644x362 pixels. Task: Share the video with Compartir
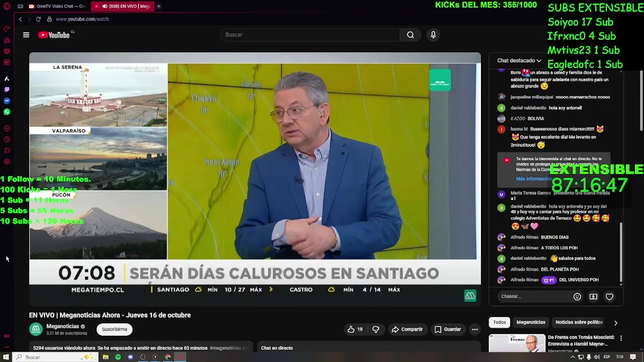pyautogui.click(x=407, y=329)
